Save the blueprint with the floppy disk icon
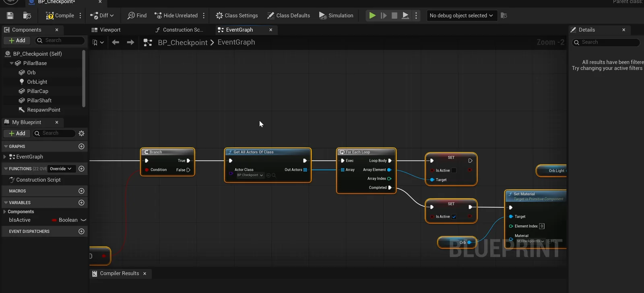The image size is (644, 293). coord(10,16)
